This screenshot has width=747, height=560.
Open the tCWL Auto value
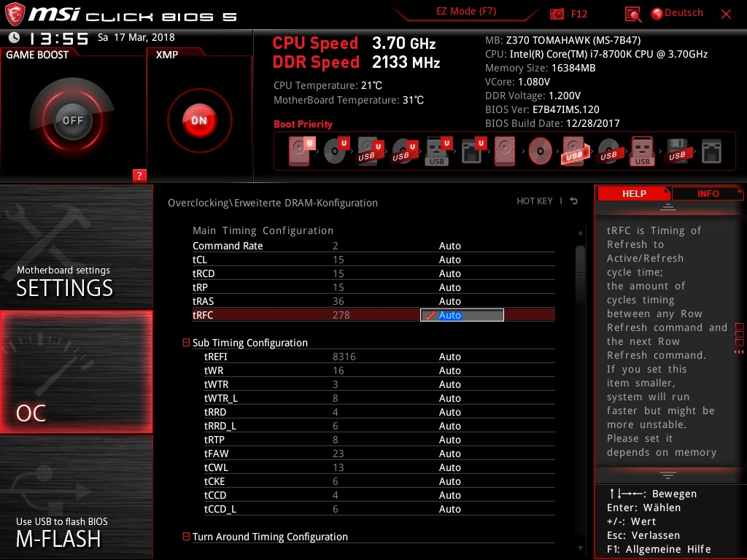click(x=449, y=467)
